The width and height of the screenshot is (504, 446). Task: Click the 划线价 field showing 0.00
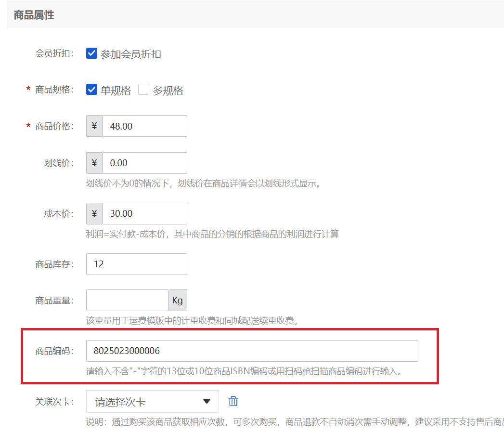pos(144,163)
